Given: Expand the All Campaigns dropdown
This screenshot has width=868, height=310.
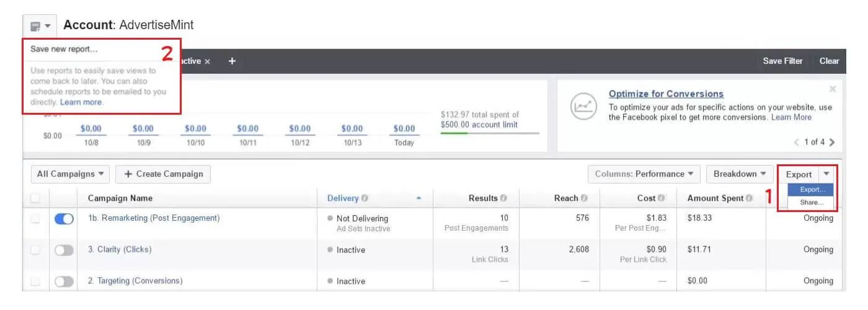Looking at the screenshot, I should [x=70, y=174].
